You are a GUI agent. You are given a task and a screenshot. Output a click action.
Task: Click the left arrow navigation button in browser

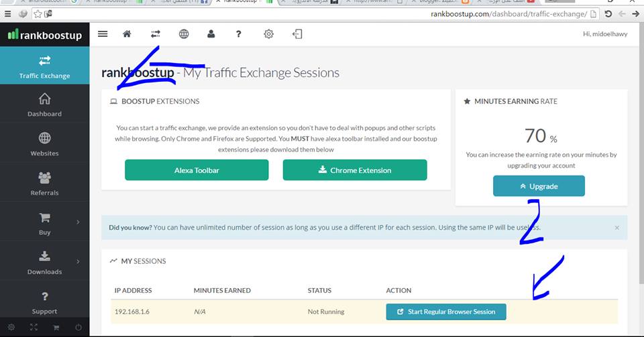pos(623,14)
